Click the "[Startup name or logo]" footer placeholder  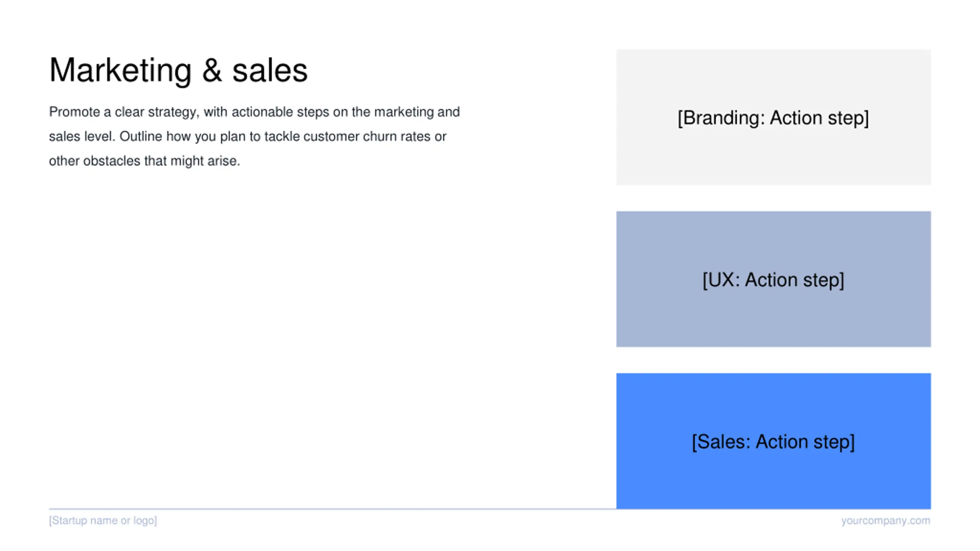[103, 520]
